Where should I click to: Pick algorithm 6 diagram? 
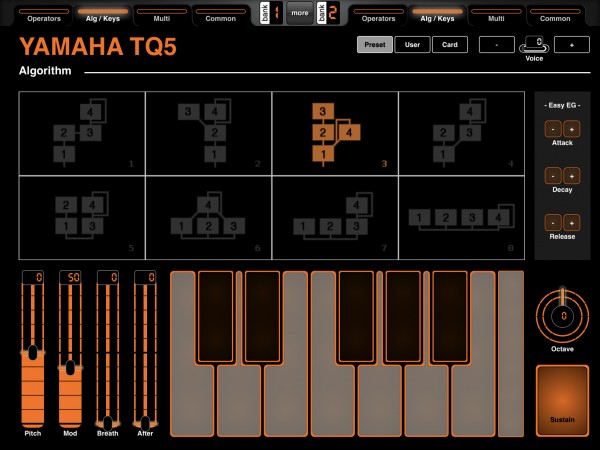(209, 218)
